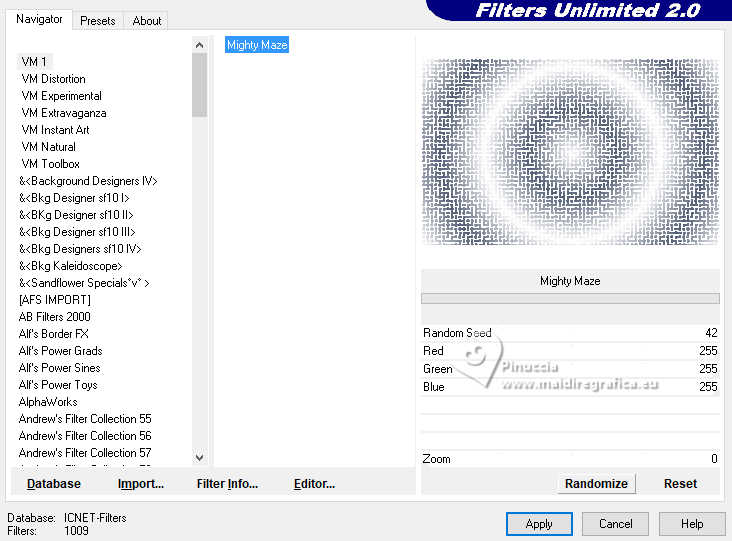Select Alf's Power Sines category
The image size is (732, 541).
click(59, 368)
